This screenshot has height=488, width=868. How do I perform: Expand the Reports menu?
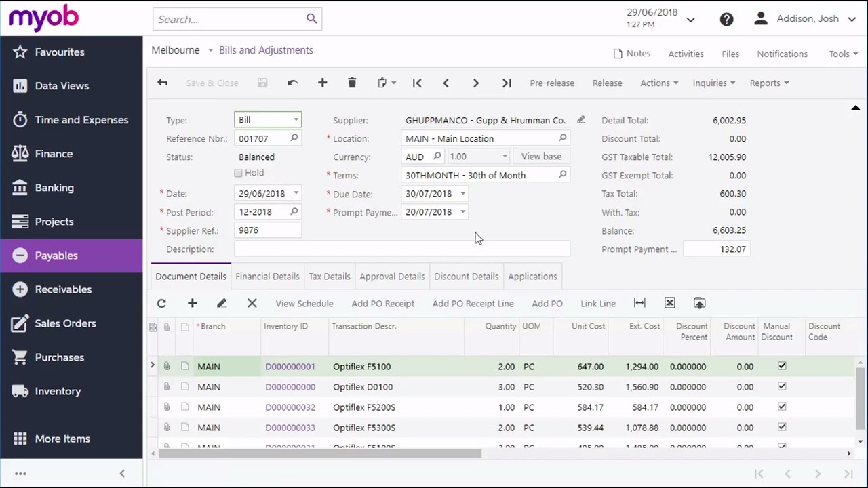pos(769,83)
